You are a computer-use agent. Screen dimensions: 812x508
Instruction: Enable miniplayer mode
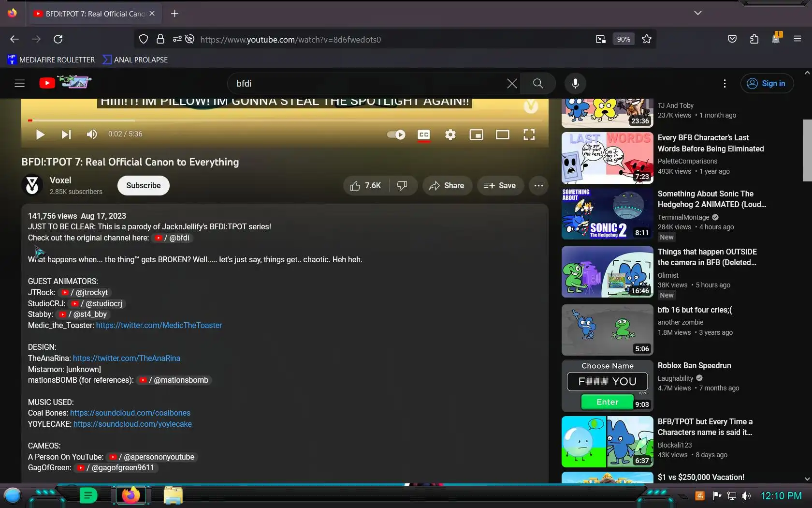point(477,134)
